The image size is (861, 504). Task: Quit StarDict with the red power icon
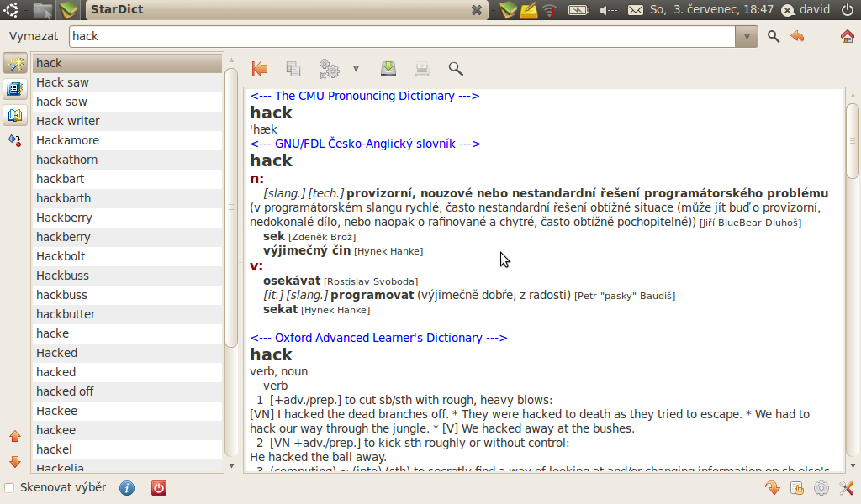[159, 487]
